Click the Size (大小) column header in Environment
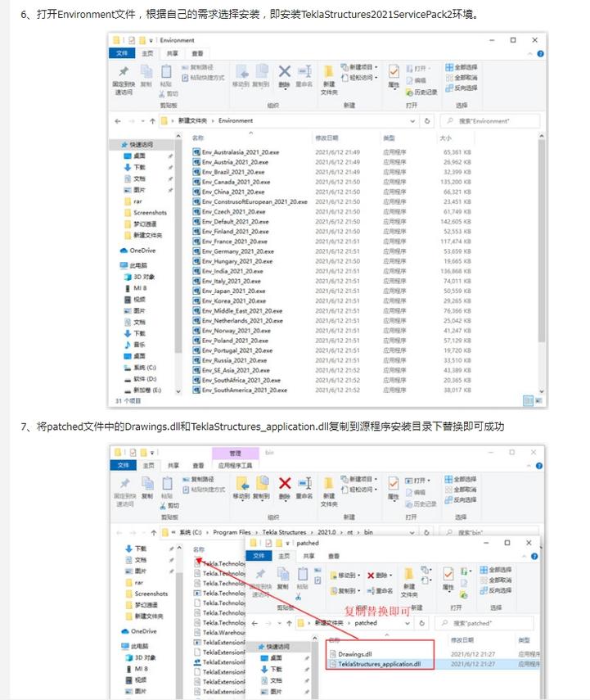The height and width of the screenshot is (700, 590). 445,138
